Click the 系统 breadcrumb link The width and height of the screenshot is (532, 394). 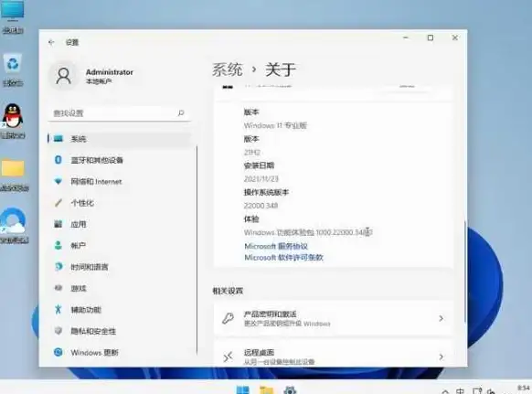coord(228,69)
